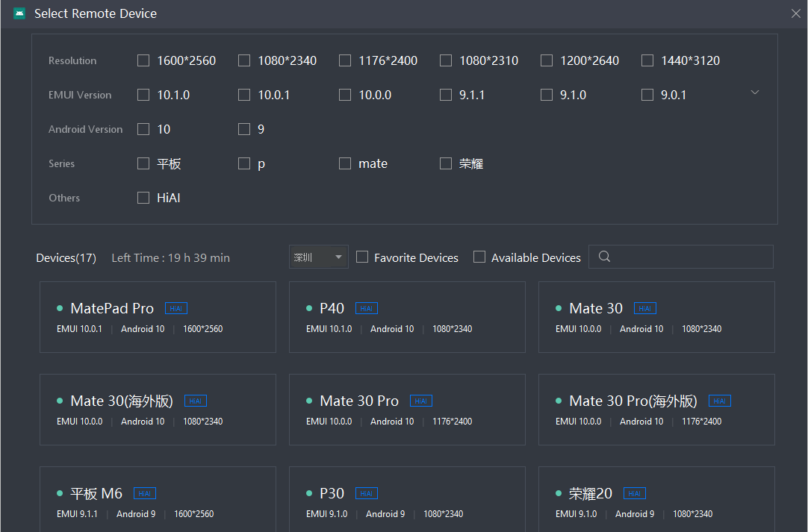Click the green status dot beside Mate 30
Image resolution: width=808 pixels, height=532 pixels.
point(558,307)
